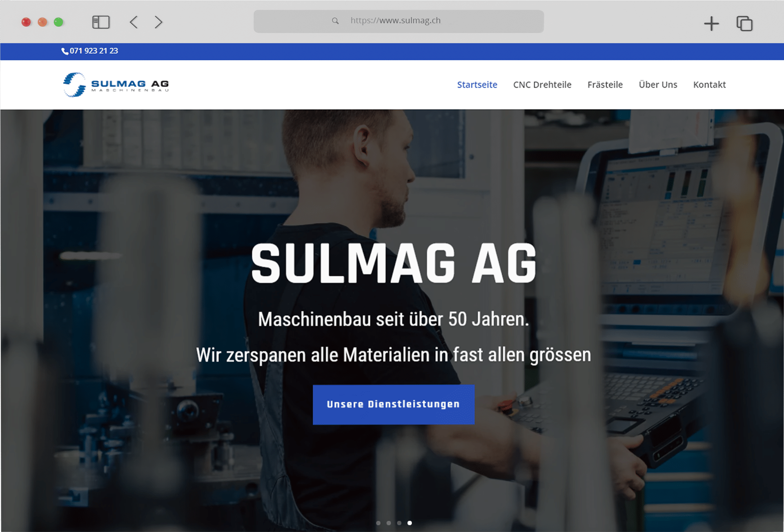The height and width of the screenshot is (532, 784).
Task: Call the number 071 923 21 23
Action: 94,51
